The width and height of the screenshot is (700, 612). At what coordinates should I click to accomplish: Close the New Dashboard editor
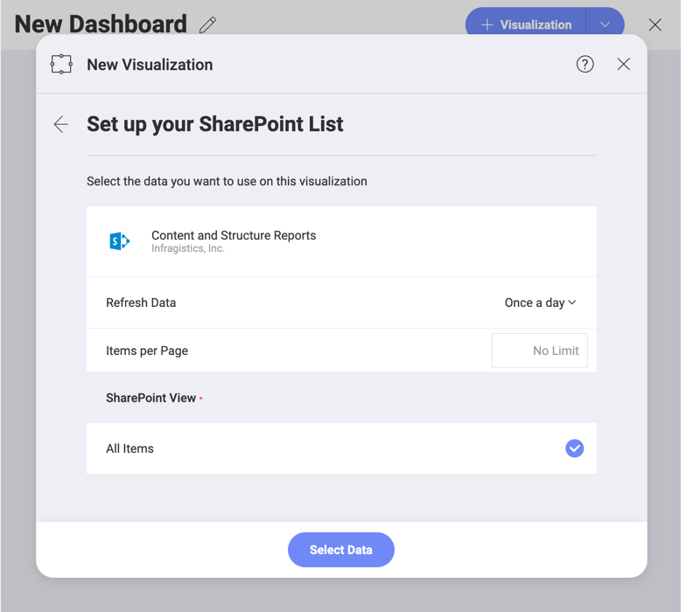pyautogui.click(x=654, y=24)
